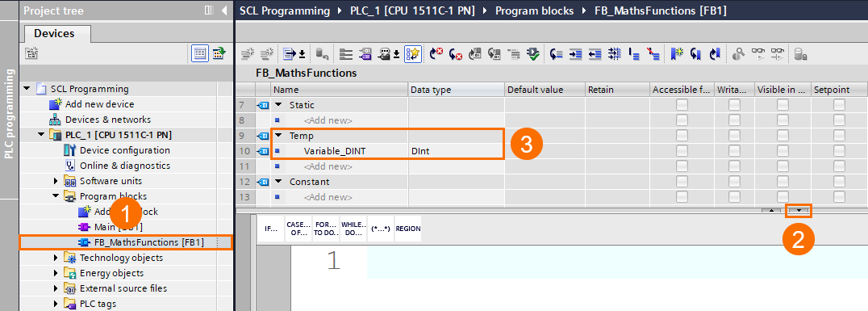
Task: Open Device configuration in project tree
Action: pyautogui.click(x=124, y=150)
